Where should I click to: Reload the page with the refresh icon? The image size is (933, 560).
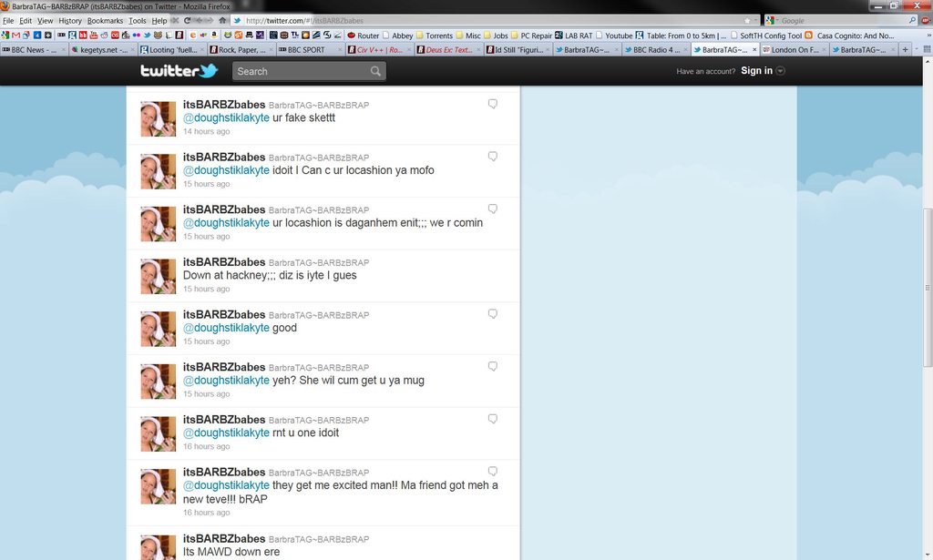coord(187,20)
